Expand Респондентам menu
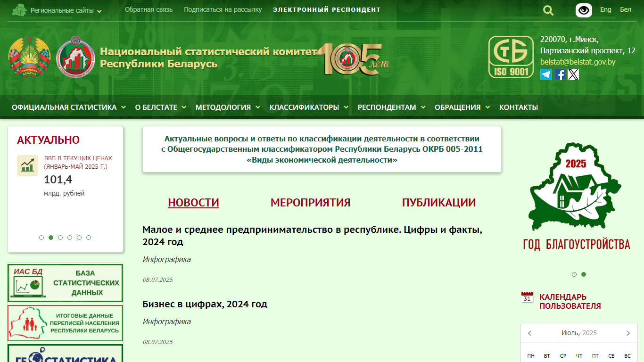 [392, 107]
